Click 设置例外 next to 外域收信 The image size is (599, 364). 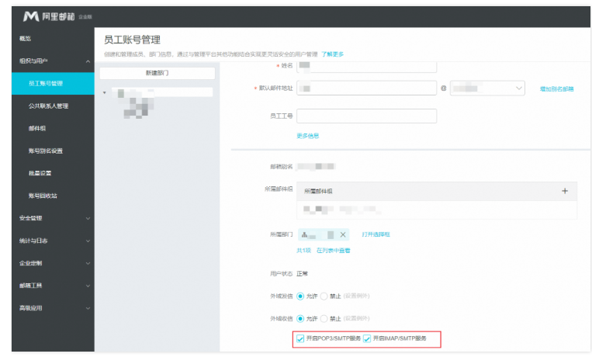[x=356, y=318]
